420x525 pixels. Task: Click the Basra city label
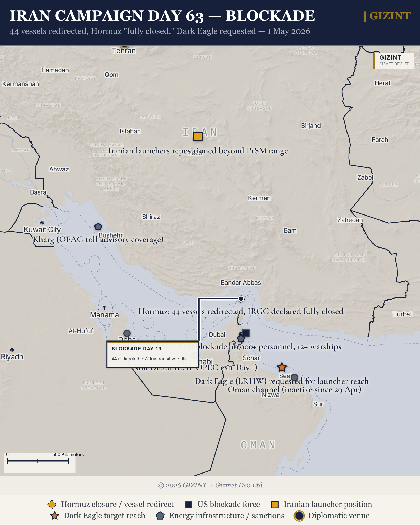(x=38, y=192)
